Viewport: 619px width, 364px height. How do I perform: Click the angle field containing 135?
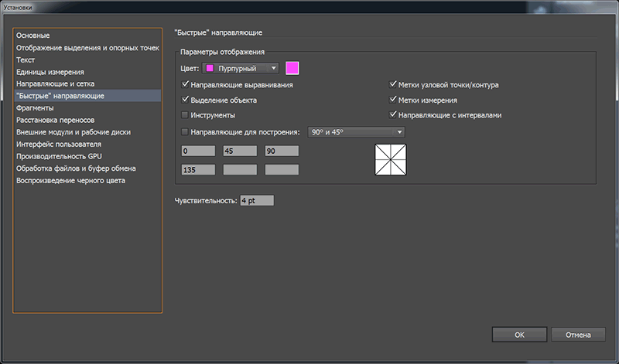[198, 169]
